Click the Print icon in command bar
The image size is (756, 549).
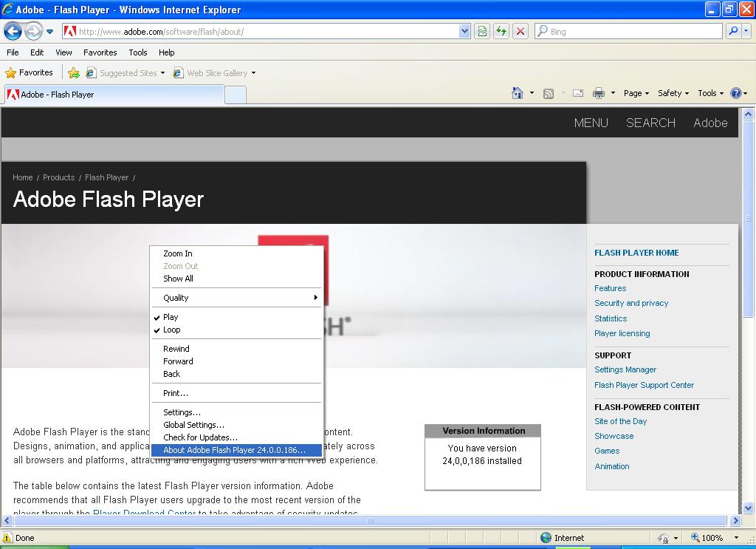(x=598, y=93)
